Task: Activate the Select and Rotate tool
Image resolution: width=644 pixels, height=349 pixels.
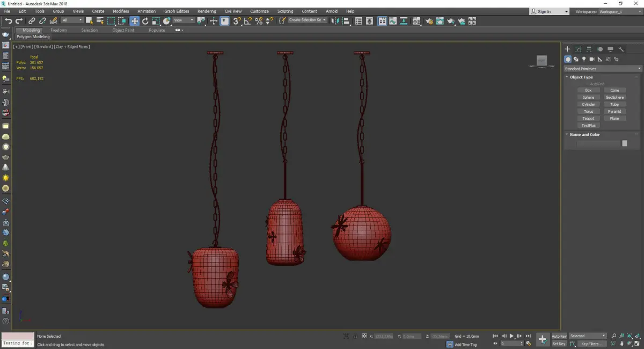Action: [x=145, y=21]
